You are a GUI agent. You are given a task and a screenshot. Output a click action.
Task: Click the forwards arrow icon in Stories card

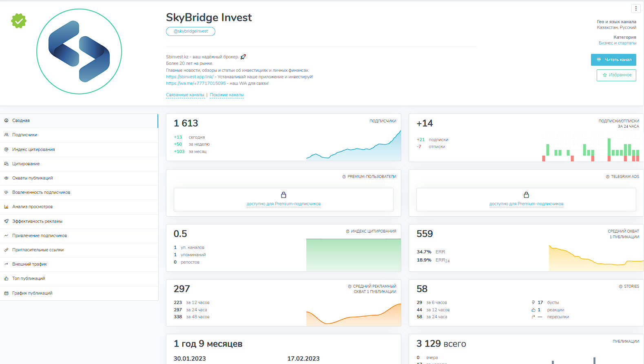point(533,317)
